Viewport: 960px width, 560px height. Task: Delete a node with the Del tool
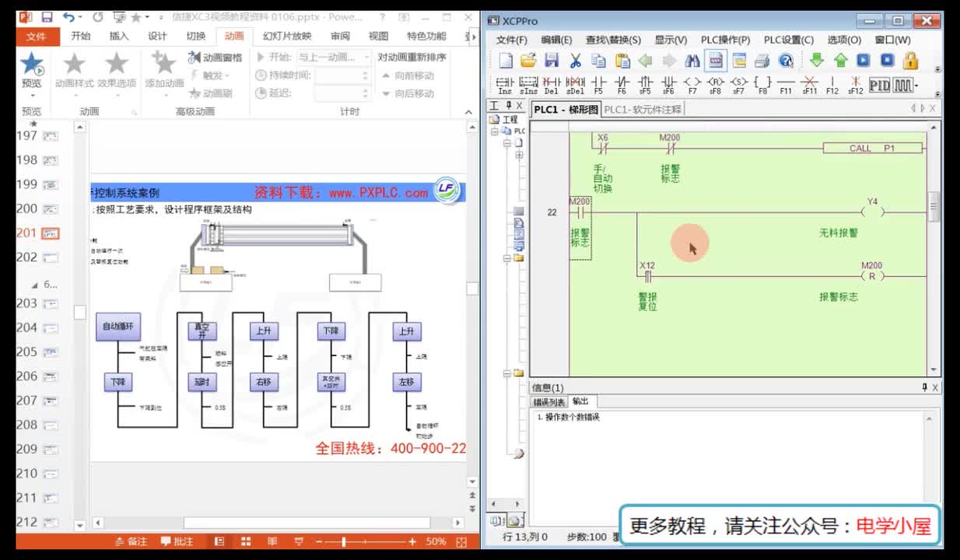(x=552, y=85)
